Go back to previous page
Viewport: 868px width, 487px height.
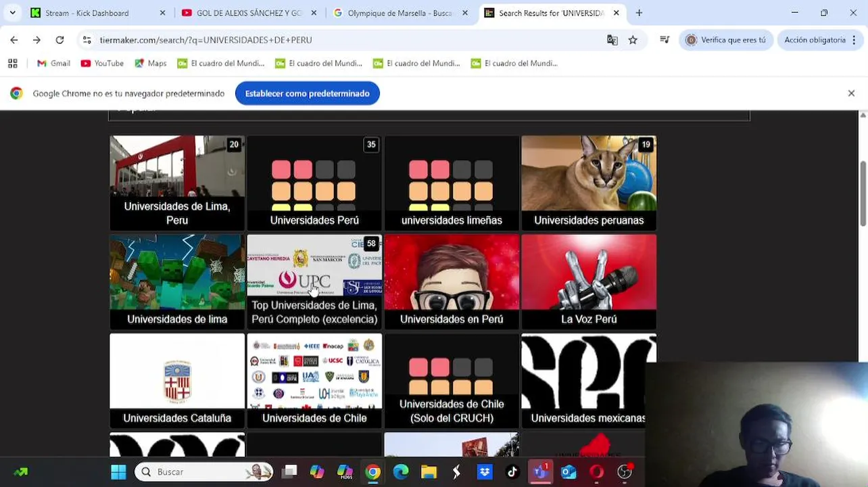pyautogui.click(x=14, y=40)
